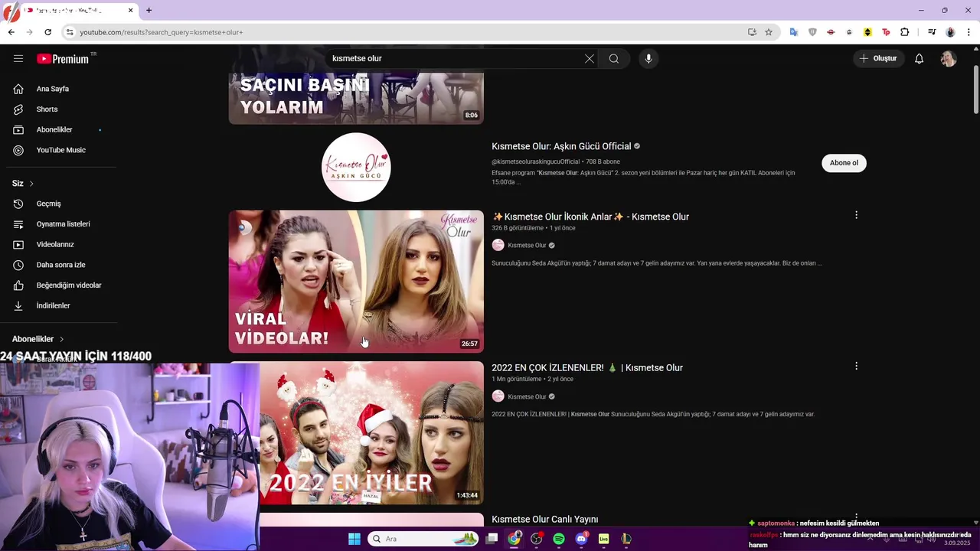Viewport: 980px width, 551px height.
Task: Start voice search with microphone
Action: (648, 59)
